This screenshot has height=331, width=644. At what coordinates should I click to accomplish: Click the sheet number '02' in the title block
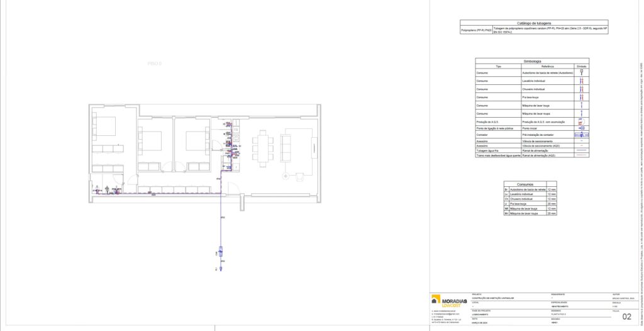(627, 317)
